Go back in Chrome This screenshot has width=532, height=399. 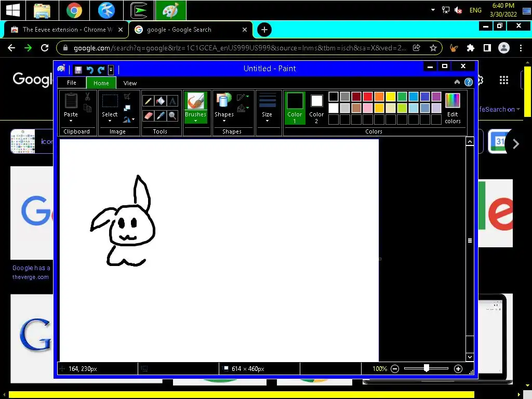point(11,48)
